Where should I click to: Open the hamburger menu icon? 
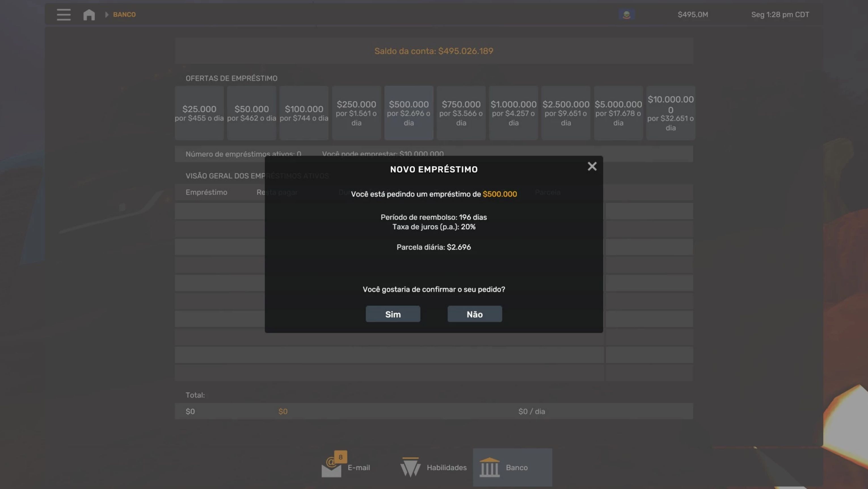pos(64,14)
